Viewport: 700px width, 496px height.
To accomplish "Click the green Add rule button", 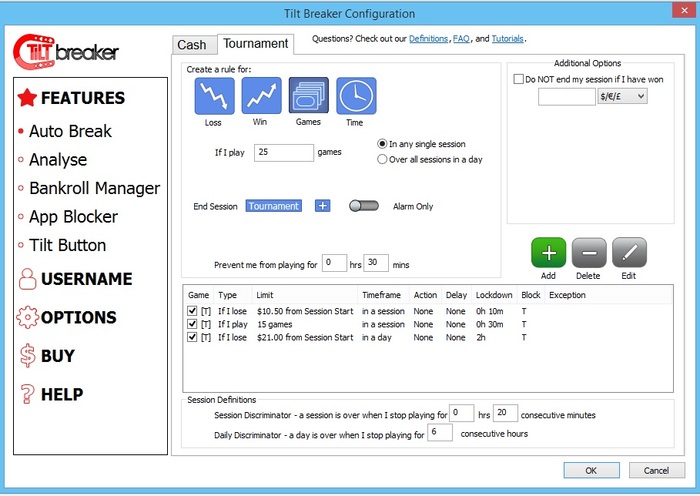I will [548, 253].
